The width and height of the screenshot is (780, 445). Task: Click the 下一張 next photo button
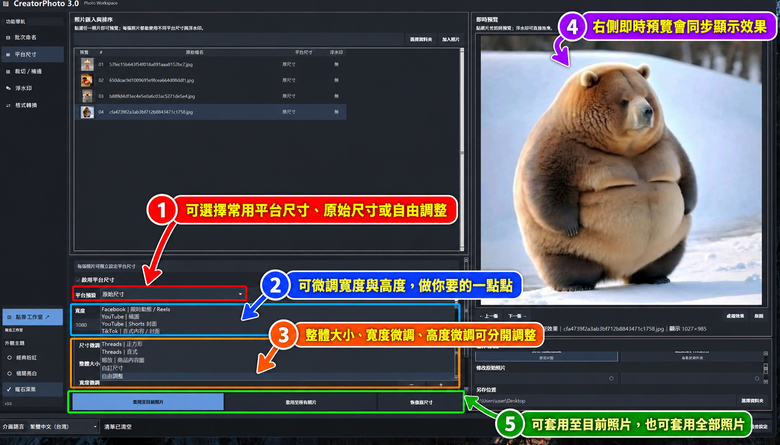pos(516,316)
